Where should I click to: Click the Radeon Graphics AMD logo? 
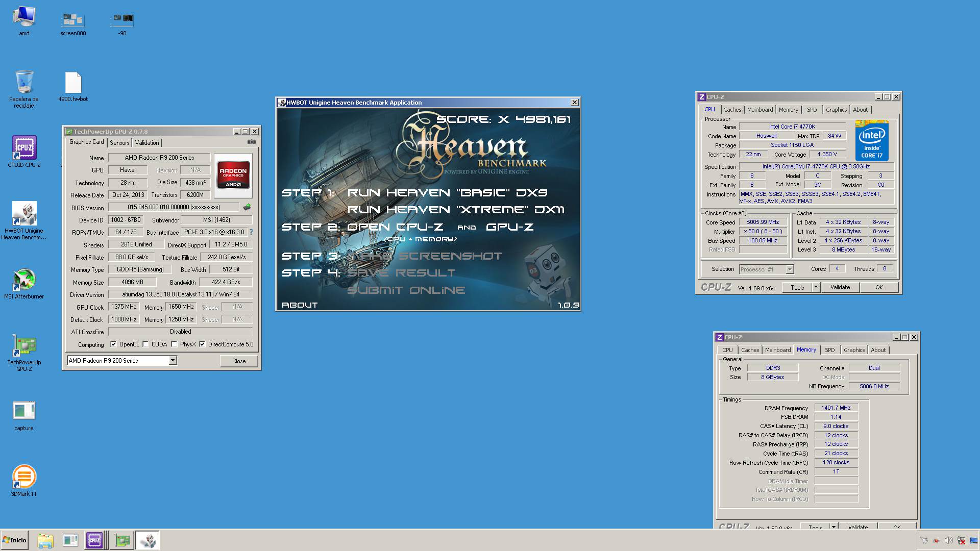click(x=233, y=176)
